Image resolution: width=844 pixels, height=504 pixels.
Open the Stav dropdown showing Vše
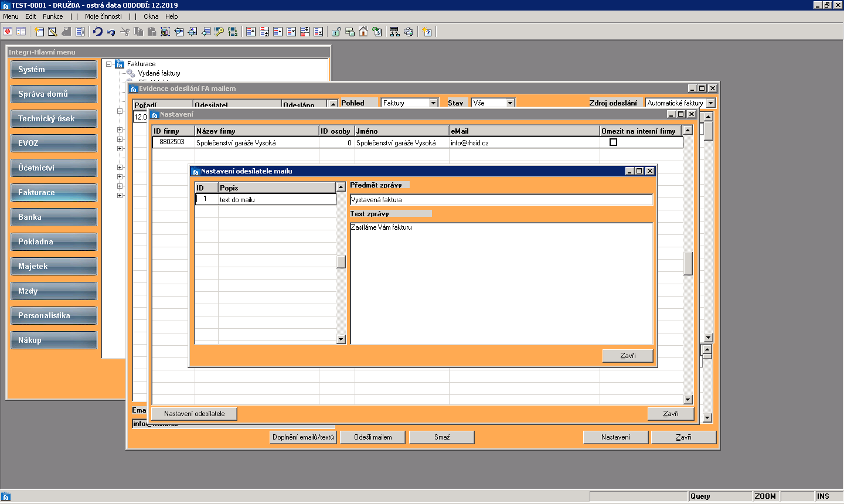(x=510, y=103)
